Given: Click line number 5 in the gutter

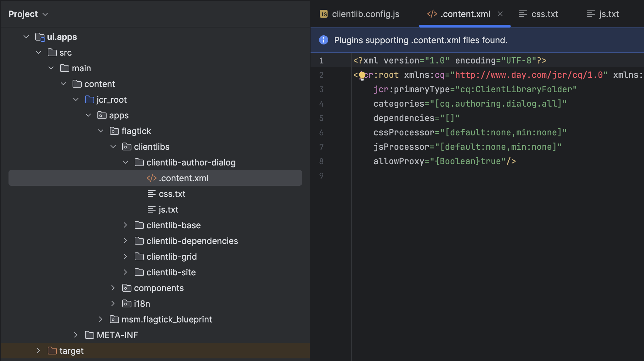Looking at the screenshot, I should pyautogui.click(x=321, y=118).
